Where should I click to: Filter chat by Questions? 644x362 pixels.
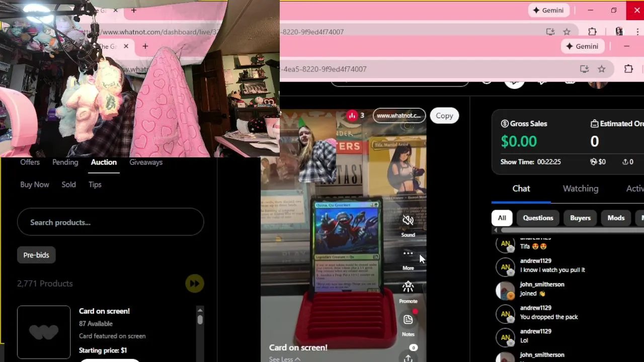click(x=538, y=218)
